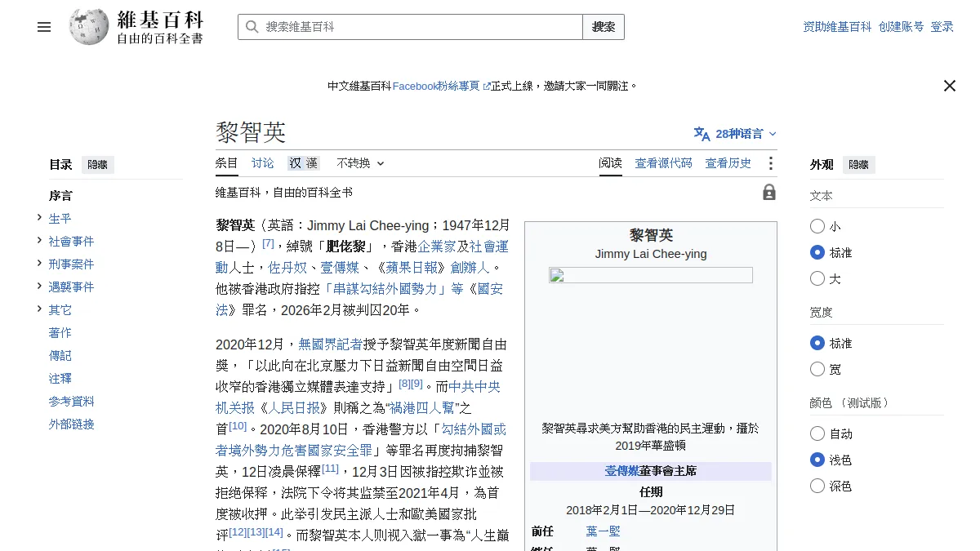The image size is (980, 551).
Task: Click the 搜索 search button
Action: pyautogui.click(x=604, y=27)
